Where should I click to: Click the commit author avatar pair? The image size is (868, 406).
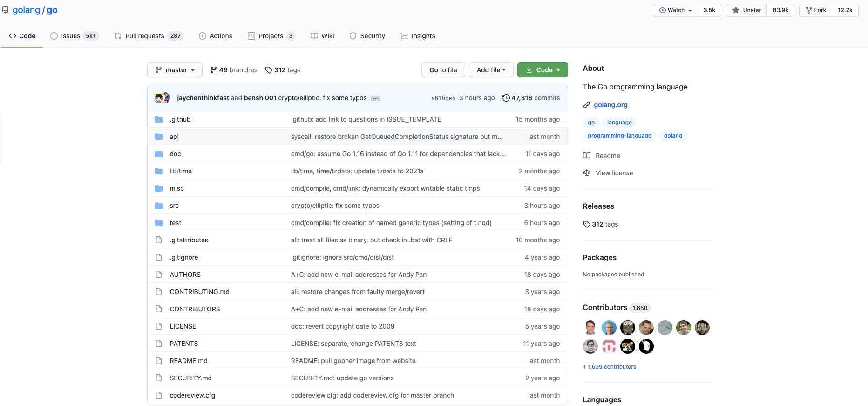pos(163,98)
